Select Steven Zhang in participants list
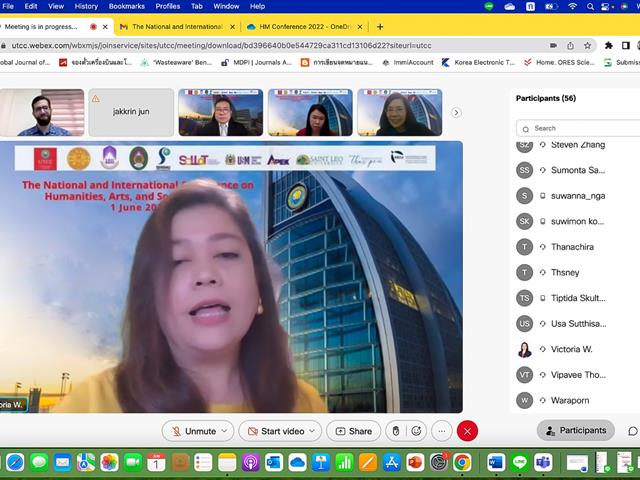Viewport: 640px width, 480px height. point(577,144)
